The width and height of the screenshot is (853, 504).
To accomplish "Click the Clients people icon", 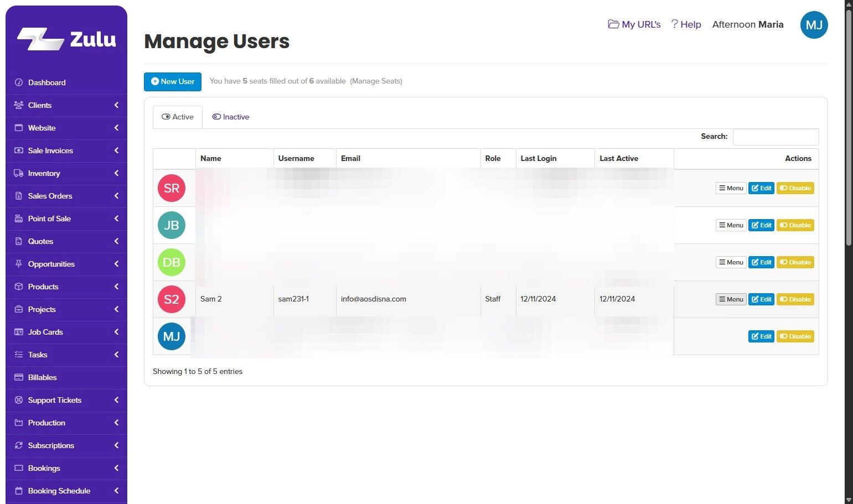I will click(x=18, y=105).
